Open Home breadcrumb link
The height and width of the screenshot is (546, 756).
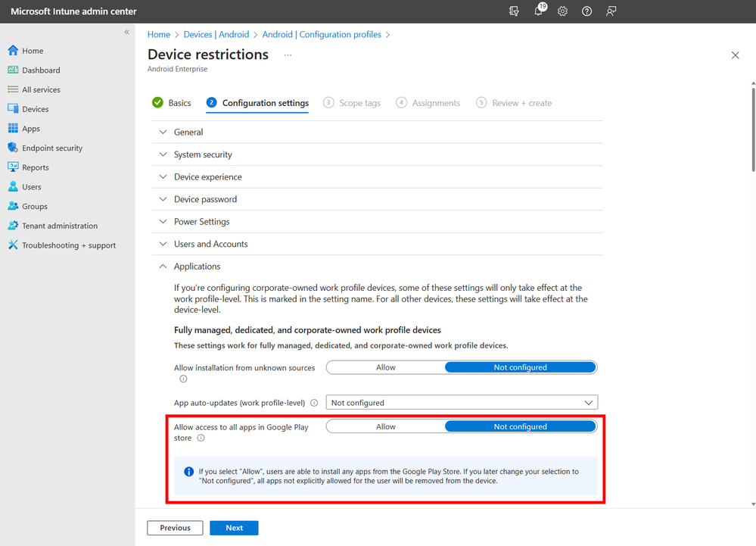(x=159, y=34)
